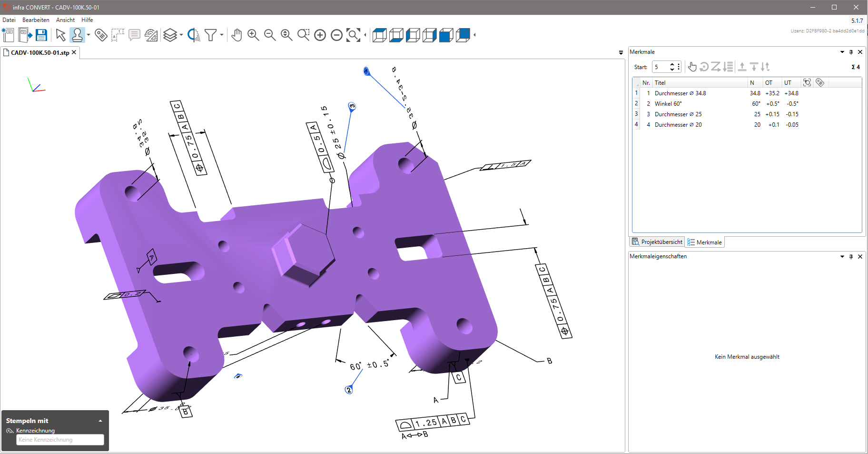Open the Datei menu
The image size is (868, 454).
[x=9, y=20]
